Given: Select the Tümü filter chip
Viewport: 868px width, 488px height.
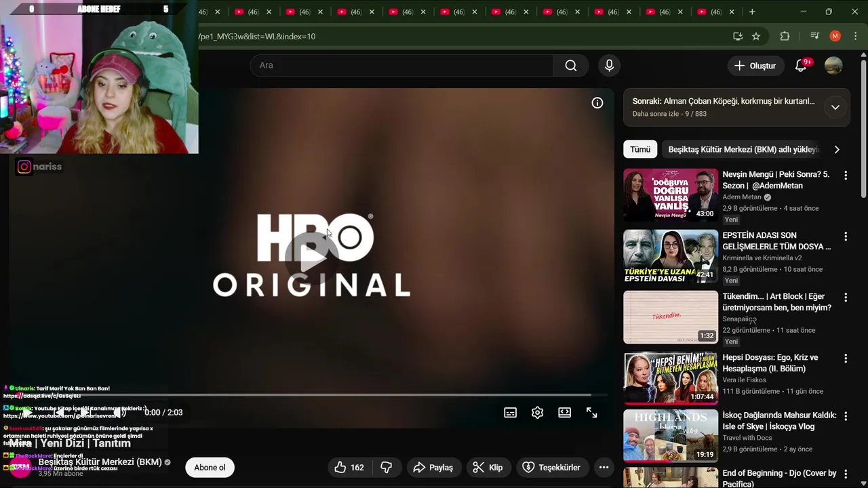Looking at the screenshot, I should tap(640, 149).
